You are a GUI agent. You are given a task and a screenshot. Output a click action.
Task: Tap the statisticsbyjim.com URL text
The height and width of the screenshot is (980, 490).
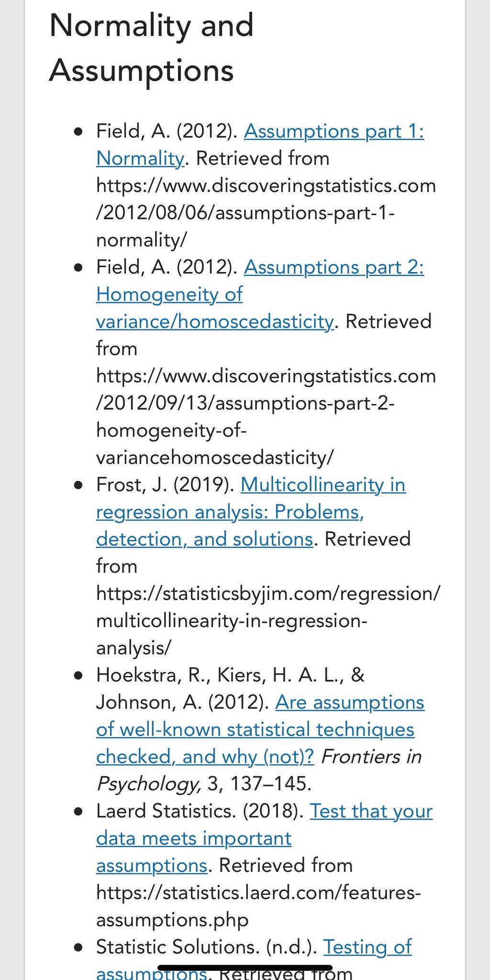pyautogui.click(x=268, y=621)
